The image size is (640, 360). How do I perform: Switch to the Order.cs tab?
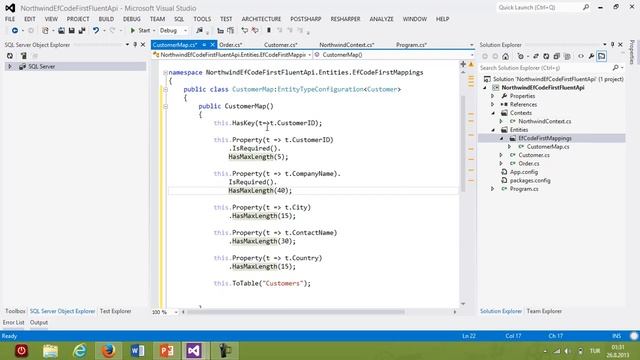[x=231, y=45]
